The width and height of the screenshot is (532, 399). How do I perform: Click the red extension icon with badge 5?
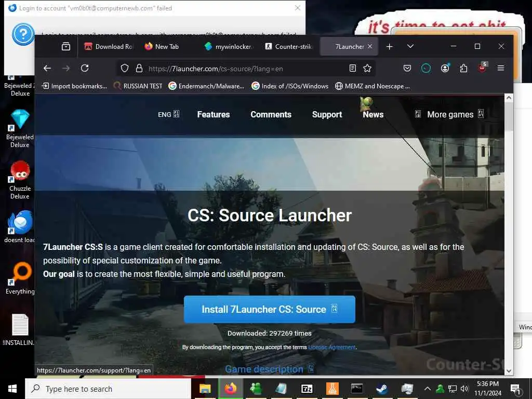point(483,67)
